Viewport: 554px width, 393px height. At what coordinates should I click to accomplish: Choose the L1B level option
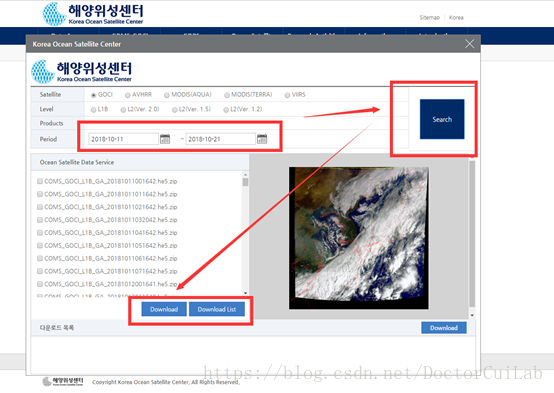point(93,110)
